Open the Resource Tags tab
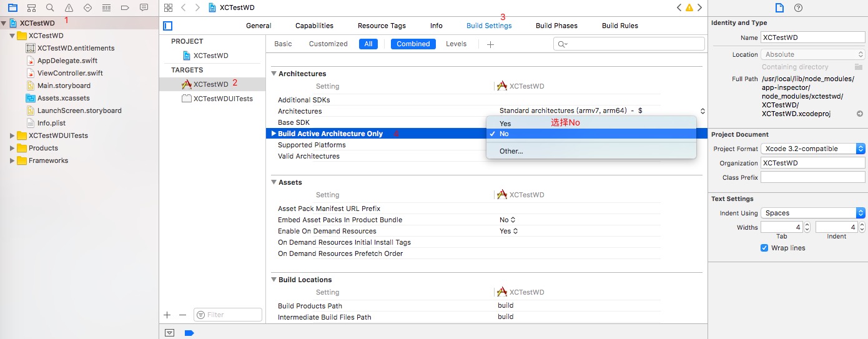The width and height of the screenshot is (868, 339). point(382,26)
